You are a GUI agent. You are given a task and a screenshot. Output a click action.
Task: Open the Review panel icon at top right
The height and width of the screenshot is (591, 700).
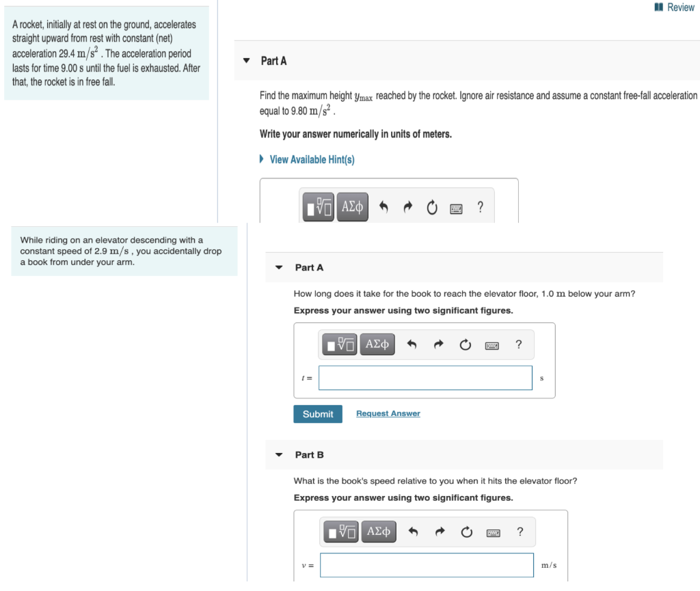(658, 7)
